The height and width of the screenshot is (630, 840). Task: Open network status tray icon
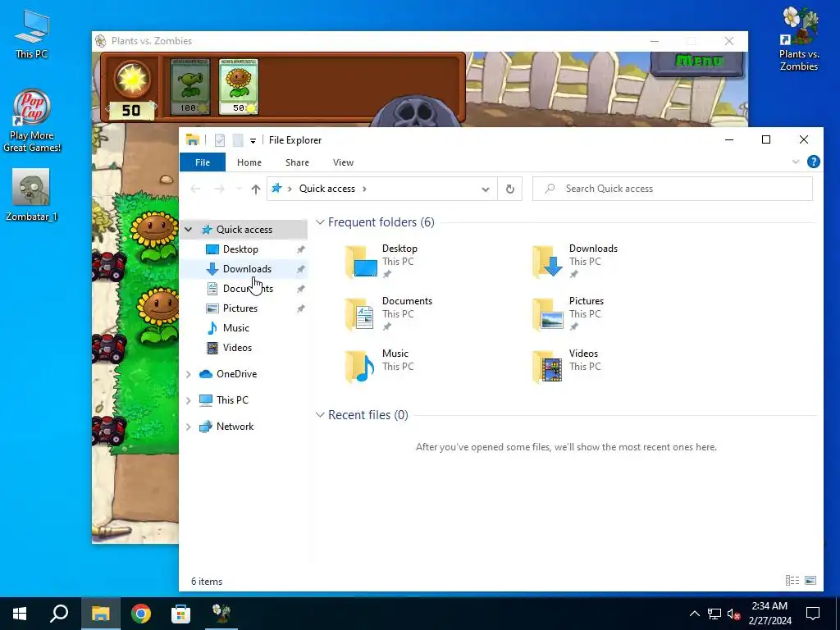click(714, 614)
